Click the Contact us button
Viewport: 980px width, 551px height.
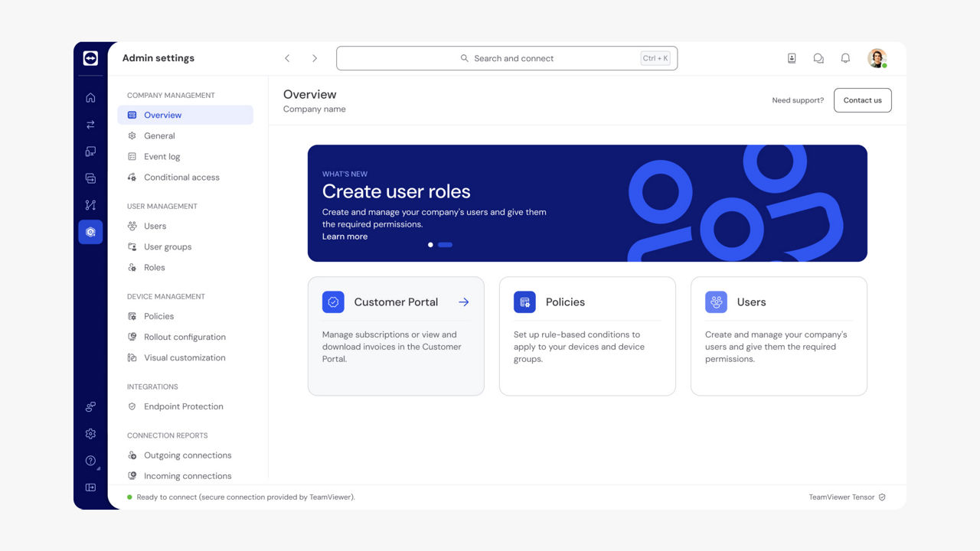pyautogui.click(x=862, y=100)
